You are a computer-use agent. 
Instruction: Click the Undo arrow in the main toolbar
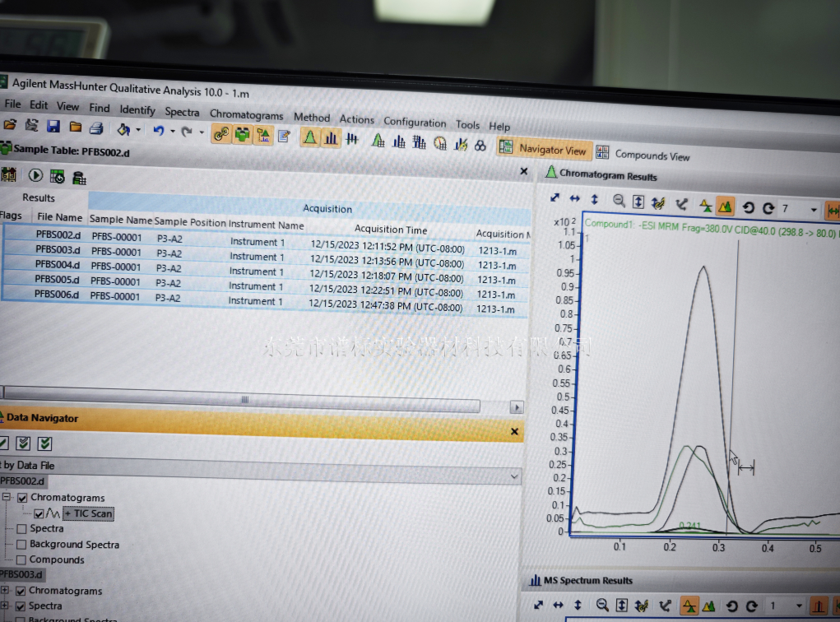coord(158,131)
